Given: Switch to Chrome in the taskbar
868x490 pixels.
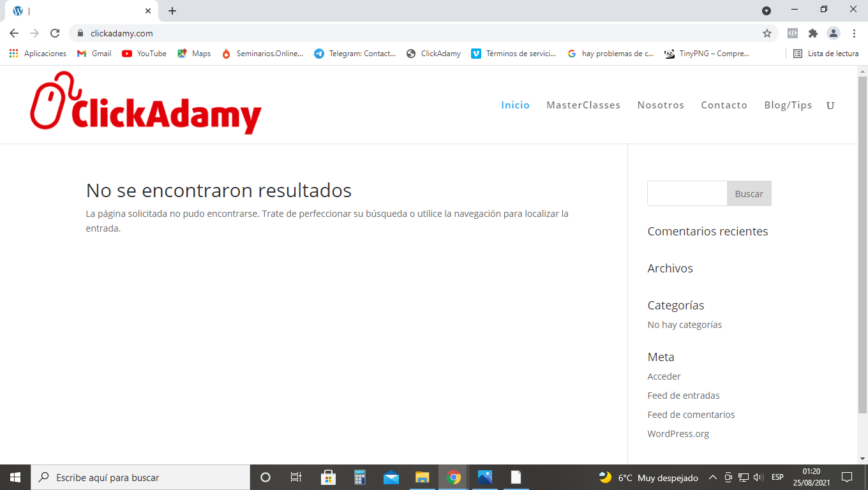Looking at the screenshot, I should [x=454, y=477].
